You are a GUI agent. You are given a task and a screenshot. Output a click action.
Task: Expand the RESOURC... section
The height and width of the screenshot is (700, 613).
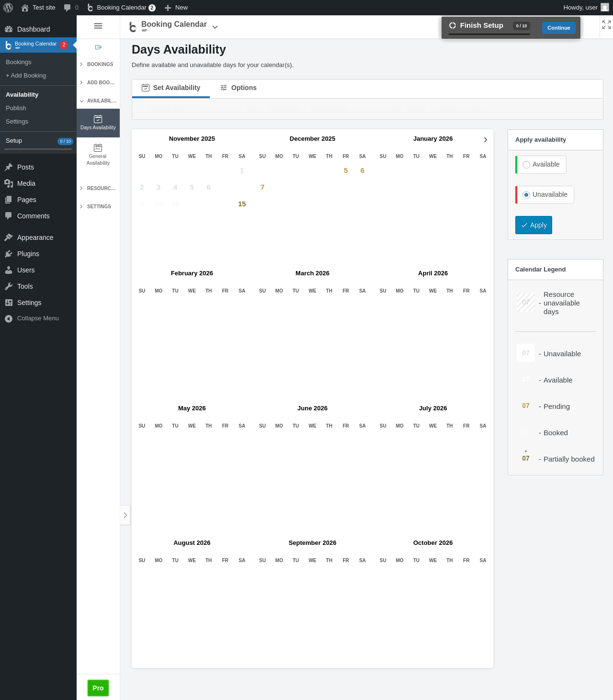[98, 188]
